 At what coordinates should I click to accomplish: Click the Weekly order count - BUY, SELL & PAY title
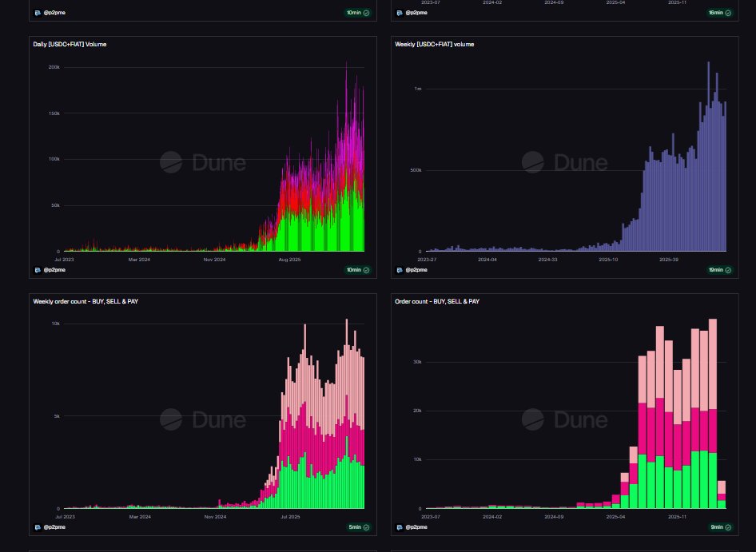(80, 301)
